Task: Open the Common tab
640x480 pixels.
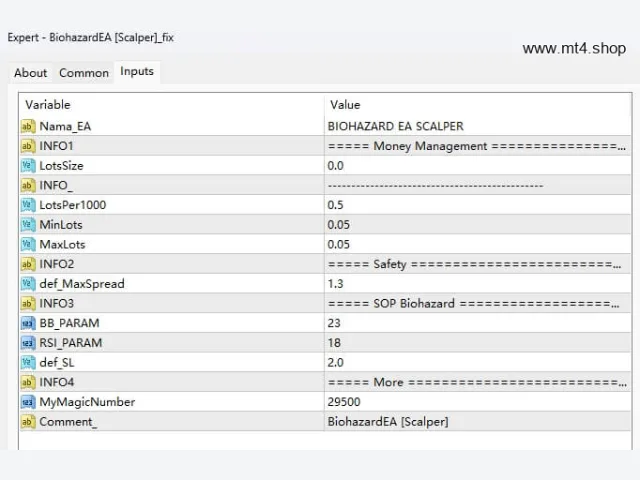Action: pos(84,73)
